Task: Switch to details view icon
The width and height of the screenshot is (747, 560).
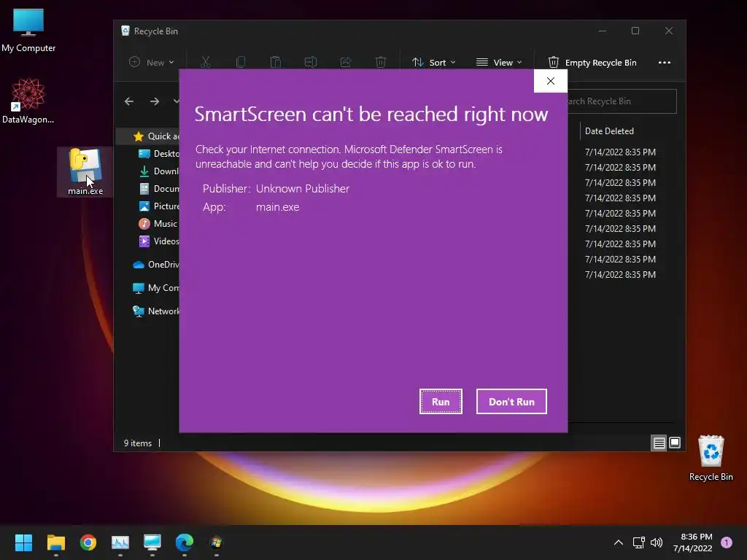Action: click(659, 443)
